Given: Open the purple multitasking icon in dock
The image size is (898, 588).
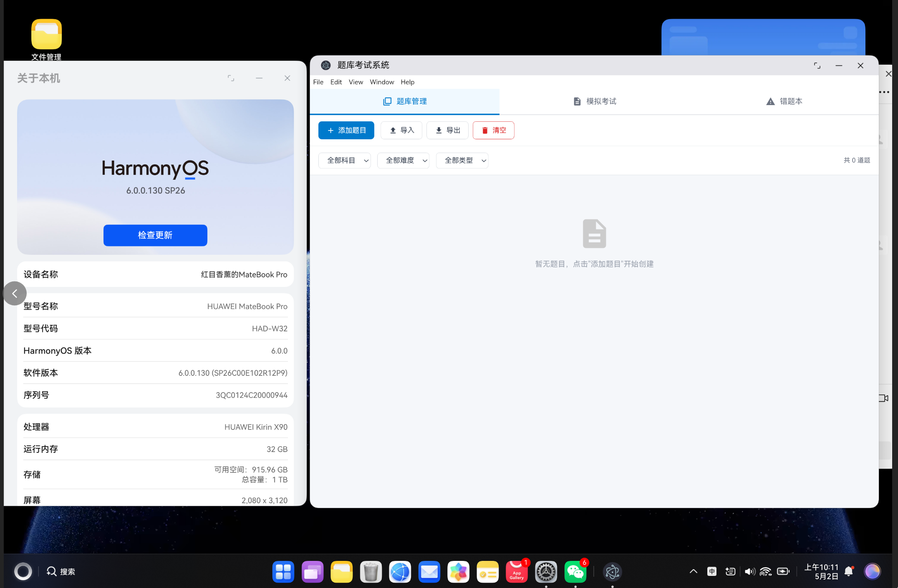Looking at the screenshot, I should (312, 572).
